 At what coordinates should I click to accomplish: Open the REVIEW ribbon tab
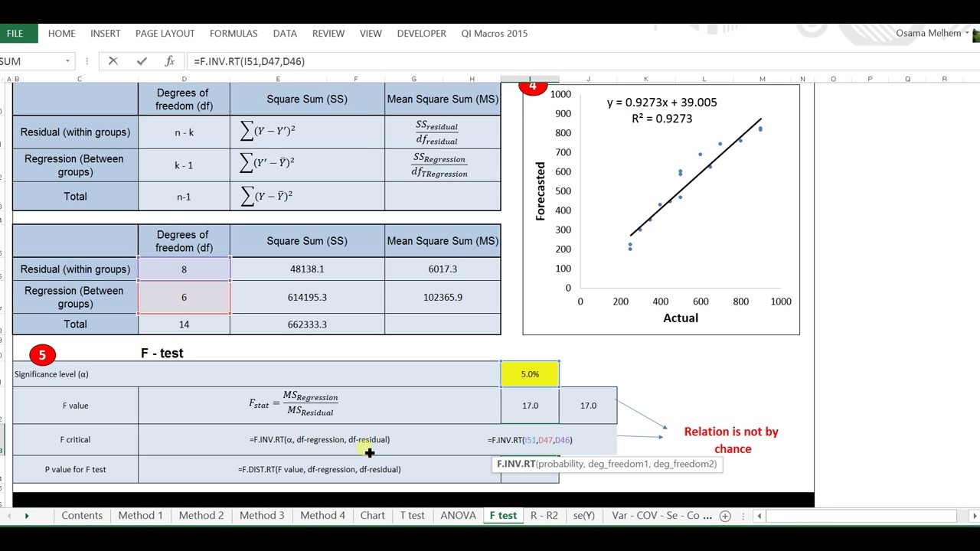click(328, 34)
